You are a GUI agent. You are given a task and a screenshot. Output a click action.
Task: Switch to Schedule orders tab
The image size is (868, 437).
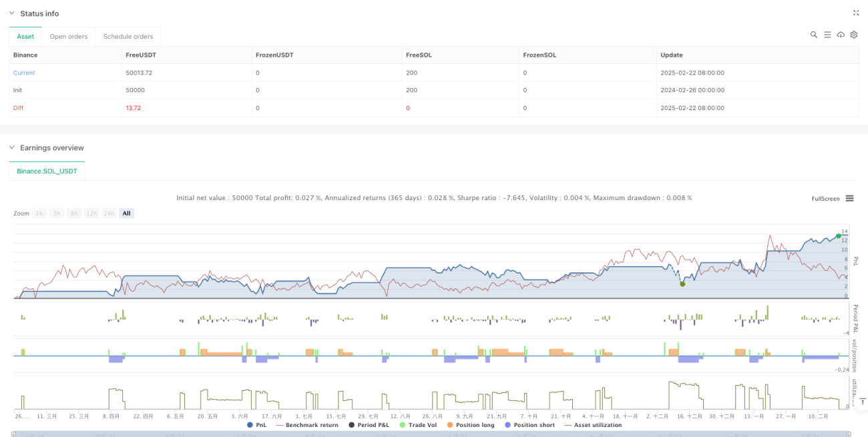(128, 37)
